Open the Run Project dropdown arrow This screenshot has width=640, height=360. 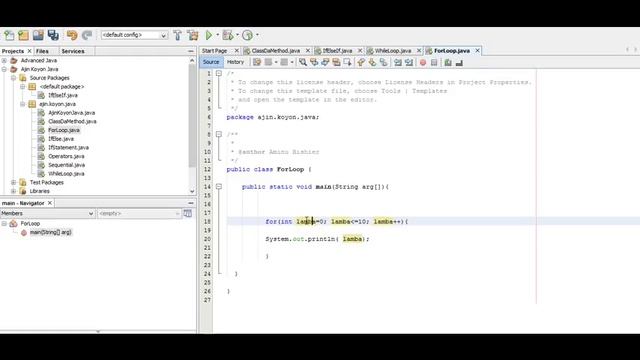(x=218, y=35)
